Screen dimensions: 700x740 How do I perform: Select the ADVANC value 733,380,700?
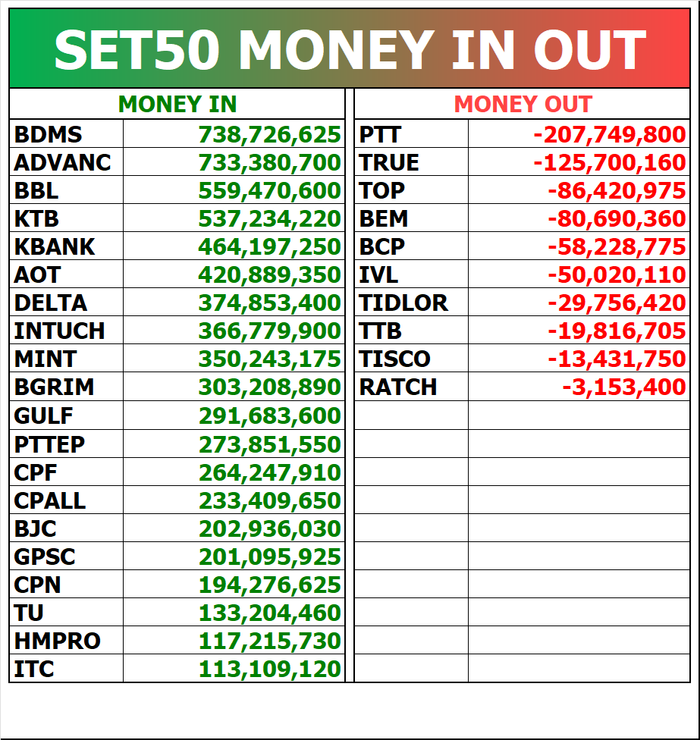click(x=269, y=162)
